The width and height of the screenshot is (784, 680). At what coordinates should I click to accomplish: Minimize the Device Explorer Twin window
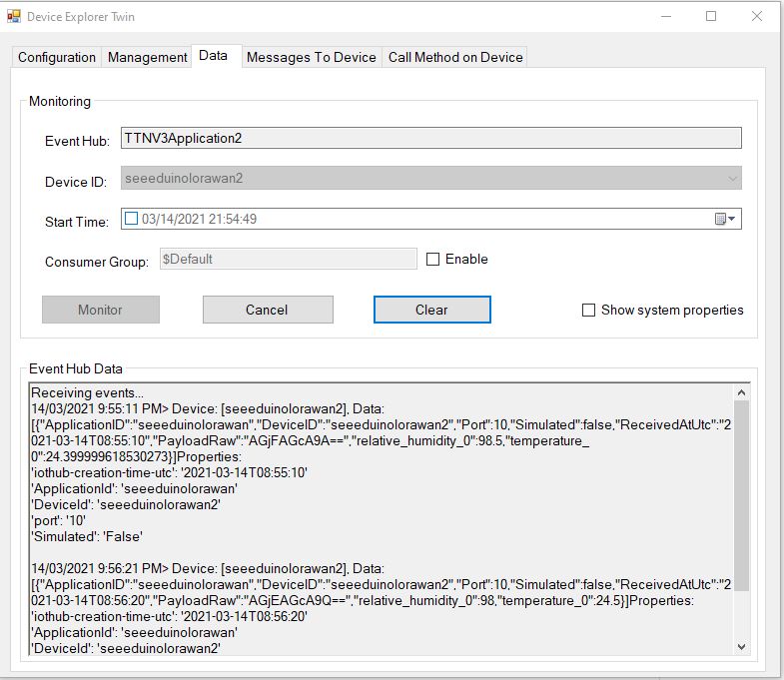click(664, 17)
